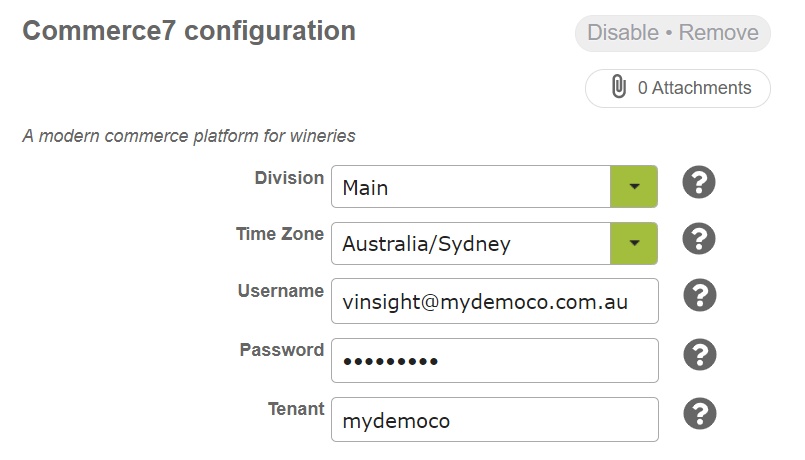
Task: Expand the Time Zone dropdown arrow
Action: pos(634,243)
